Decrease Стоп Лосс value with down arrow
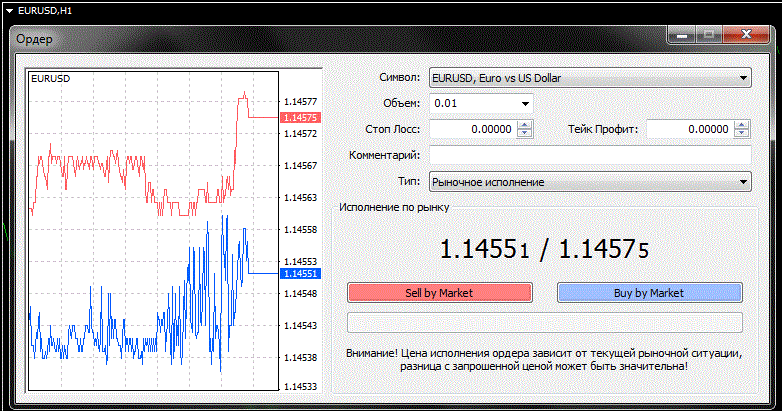Viewport: 782px width, 411px height. click(x=527, y=134)
